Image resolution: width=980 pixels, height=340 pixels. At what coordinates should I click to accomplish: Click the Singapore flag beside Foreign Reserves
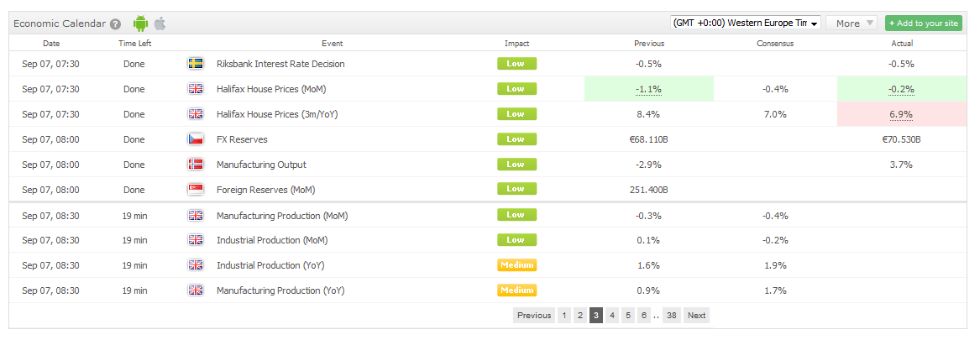[196, 190]
